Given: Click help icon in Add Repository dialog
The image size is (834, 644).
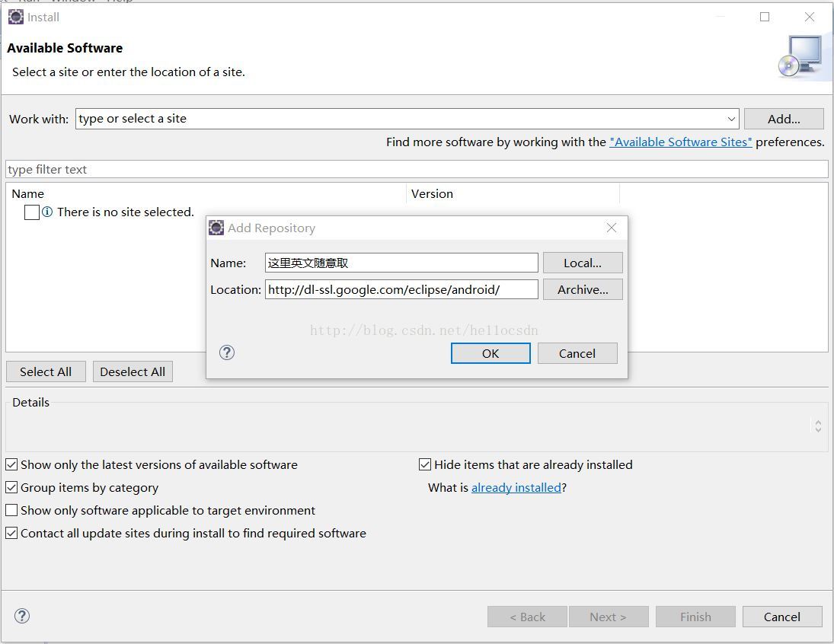Looking at the screenshot, I should point(227,352).
